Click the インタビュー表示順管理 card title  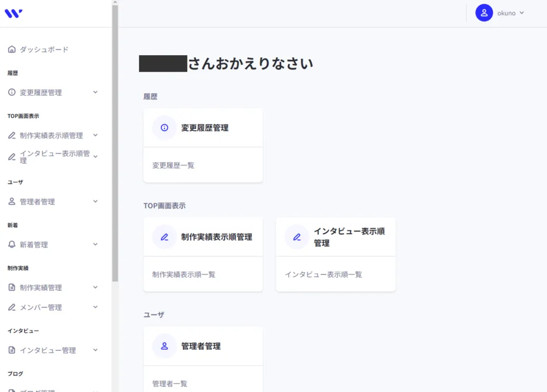(x=349, y=237)
